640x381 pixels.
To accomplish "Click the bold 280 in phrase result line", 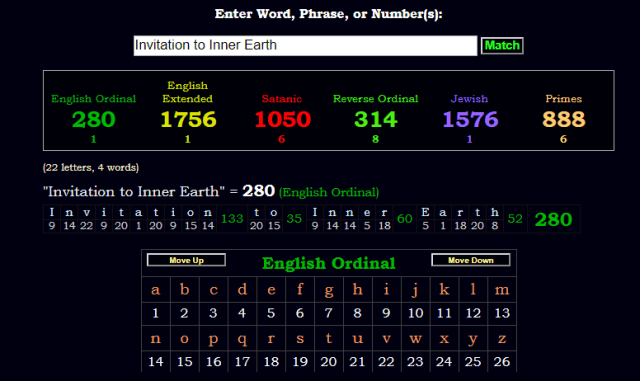I will coord(258,191).
